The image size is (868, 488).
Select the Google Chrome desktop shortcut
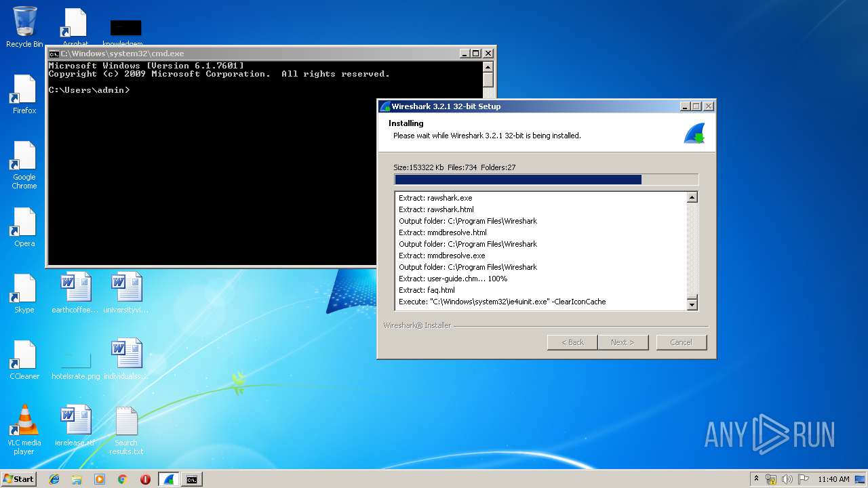[x=24, y=165]
